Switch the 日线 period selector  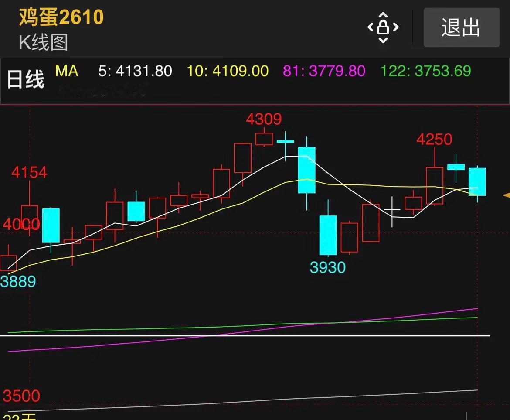click(x=26, y=79)
